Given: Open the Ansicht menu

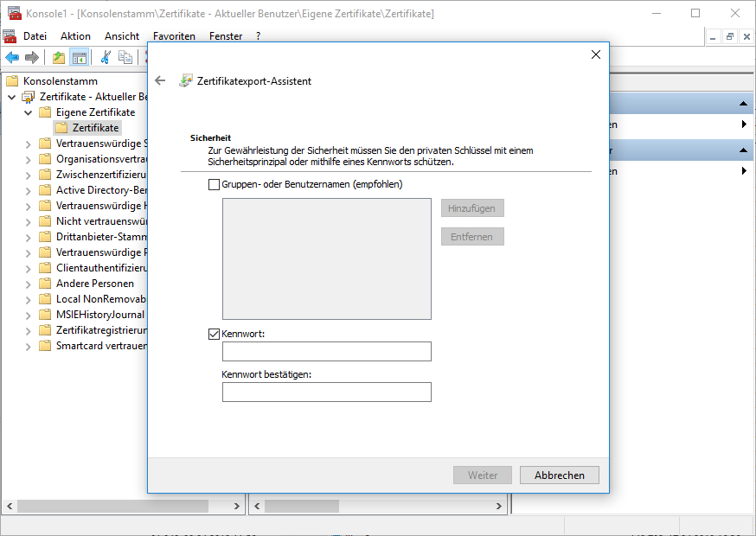Looking at the screenshot, I should pos(122,36).
